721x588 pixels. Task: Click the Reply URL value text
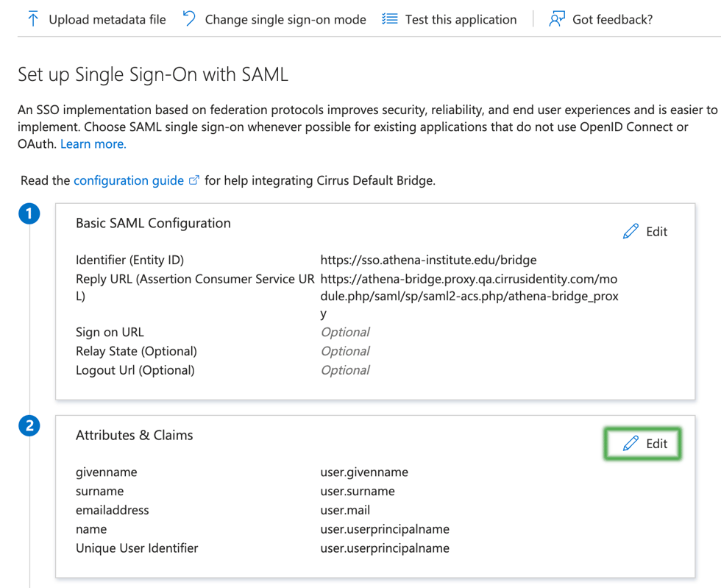tap(469, 288)
